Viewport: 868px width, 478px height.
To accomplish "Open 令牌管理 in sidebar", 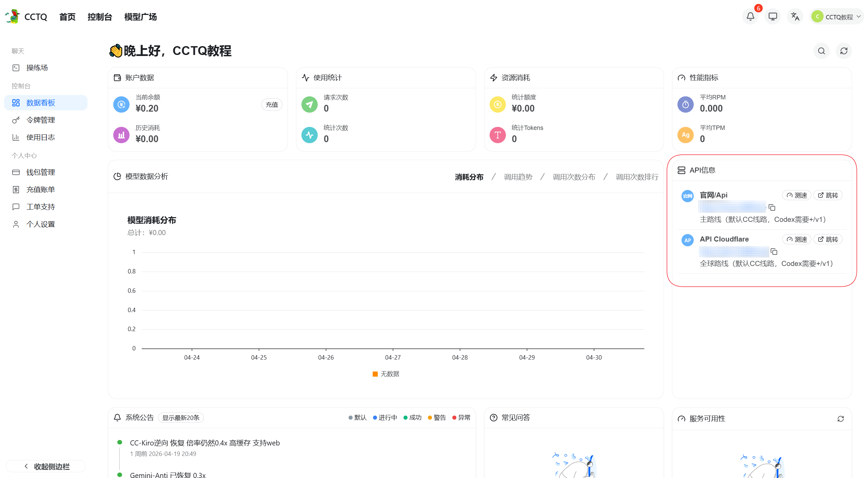I will pyautogui.click(x=40, y=120).
